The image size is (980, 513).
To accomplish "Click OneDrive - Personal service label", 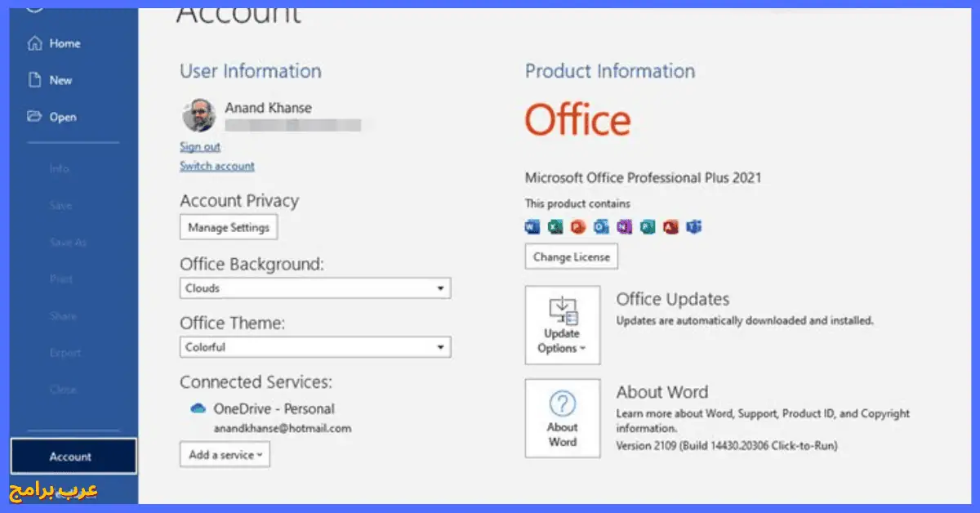I will pos(274,408).
